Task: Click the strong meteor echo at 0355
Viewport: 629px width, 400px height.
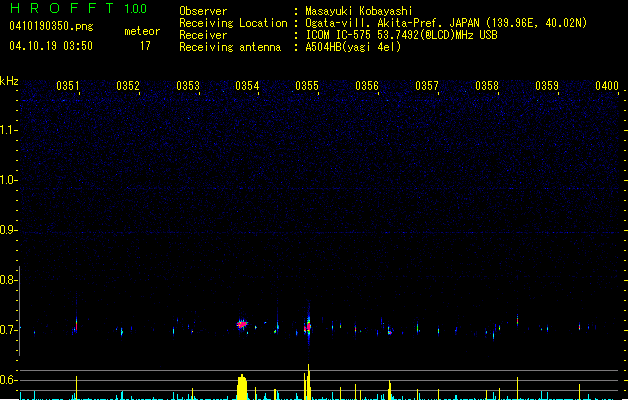Action: point(308,326)
